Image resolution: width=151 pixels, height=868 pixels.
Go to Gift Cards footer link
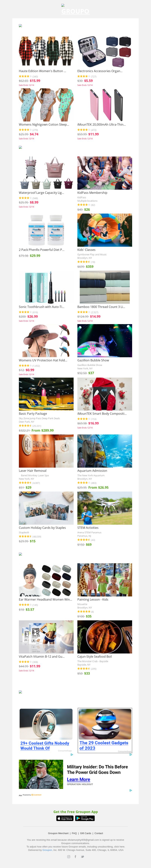coord(86,833)
